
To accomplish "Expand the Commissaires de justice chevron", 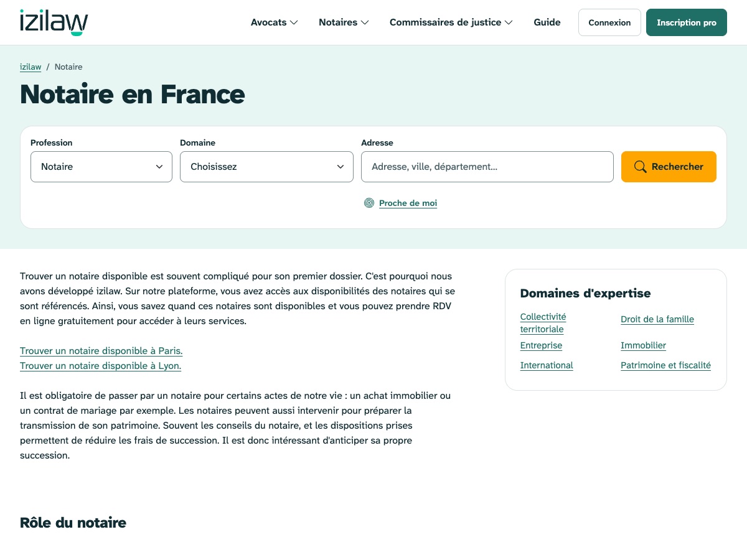I will click(x=509, y=22).
